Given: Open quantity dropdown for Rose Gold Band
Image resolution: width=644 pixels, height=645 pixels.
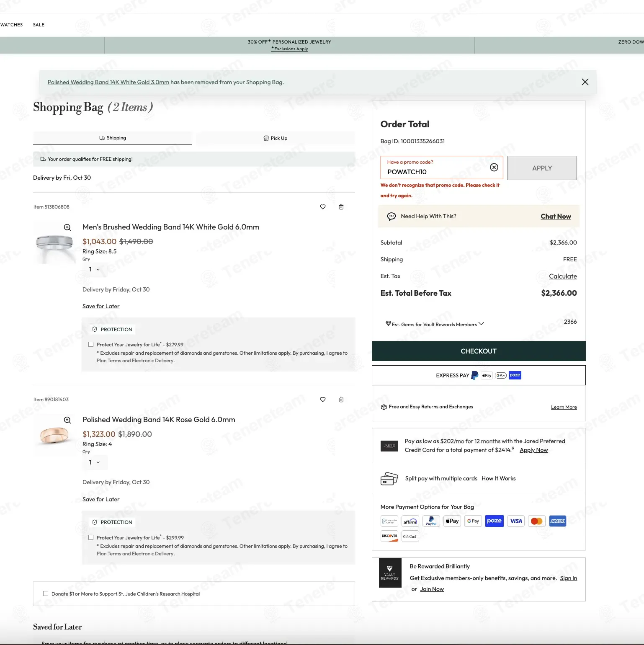Looking at the screenshot, I should [95, 462].
